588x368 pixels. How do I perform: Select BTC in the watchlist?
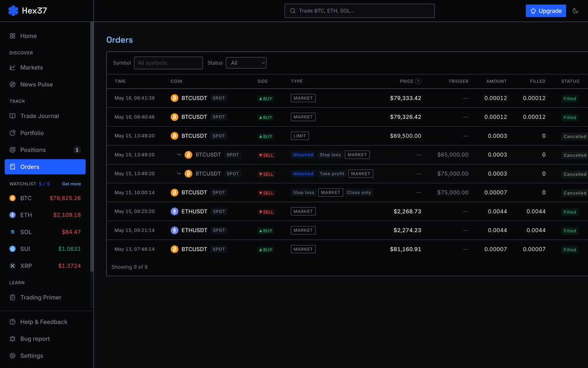point(45,198)
